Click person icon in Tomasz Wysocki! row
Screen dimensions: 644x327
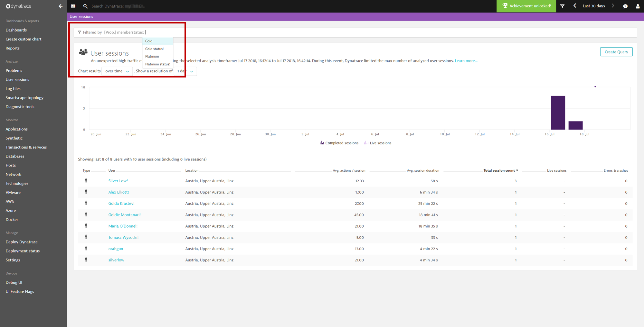(86, 237)
